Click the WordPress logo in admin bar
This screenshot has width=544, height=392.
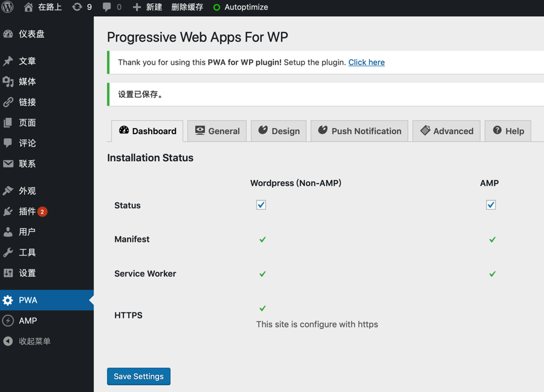[x=8, y=7]
